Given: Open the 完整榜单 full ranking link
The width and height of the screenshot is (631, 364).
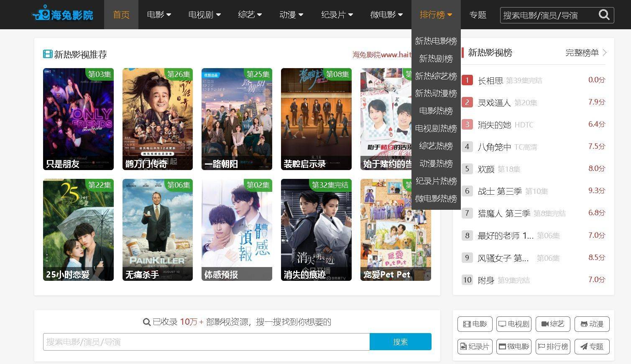Looking at the screenshot, I should (586, 53).
